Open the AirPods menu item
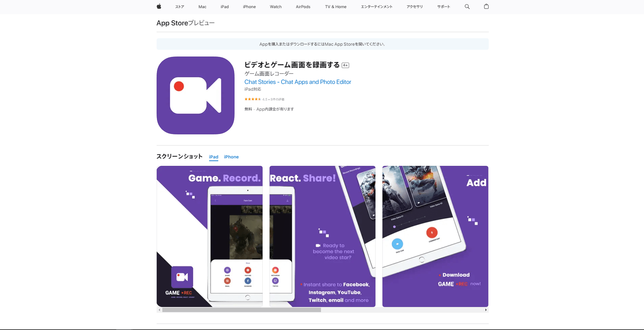The width and height of the screenshot is (644, 330). click(303, 7)
